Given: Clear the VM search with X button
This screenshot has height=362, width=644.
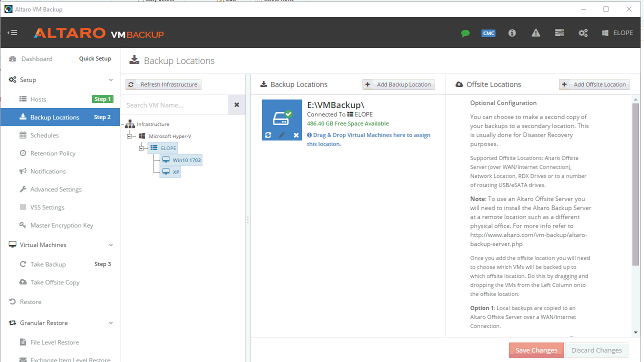Looking at the screenshot, I should tap(236, 105).
